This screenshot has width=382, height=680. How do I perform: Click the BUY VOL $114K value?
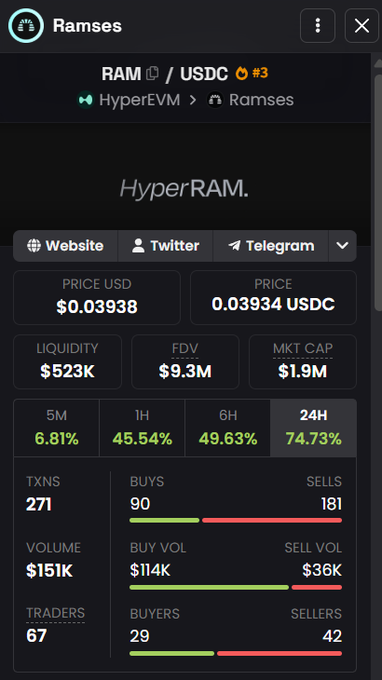click(x=150, y=570)
